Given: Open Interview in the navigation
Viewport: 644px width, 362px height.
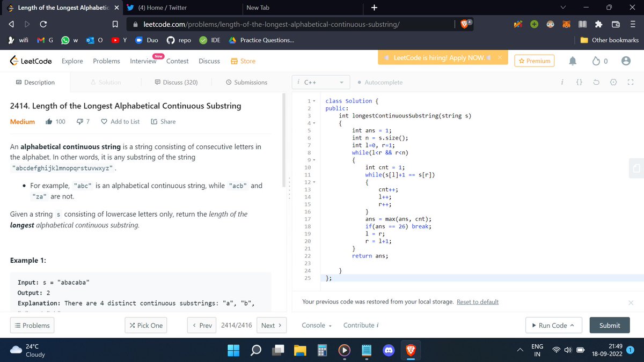Looking at the screenshot, I should point(143,61).
